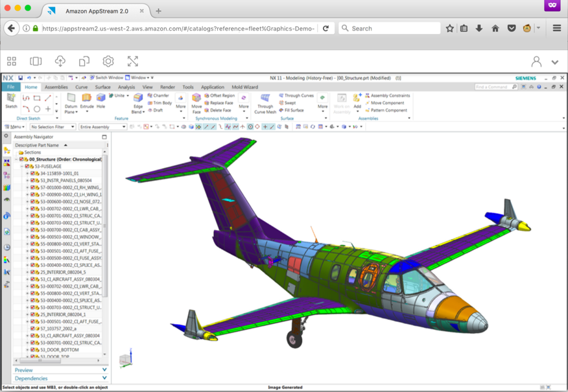Click AppStream fullscreen arrows icon

132,61
